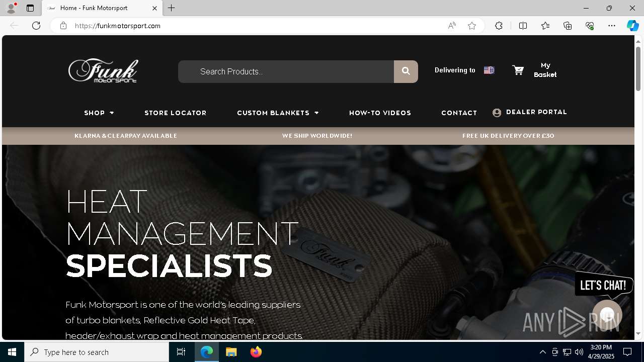Open the taskbar clock and date
The width and height of the screenshot is (644, 362).
pyautogui.click(x=601, y=352)
